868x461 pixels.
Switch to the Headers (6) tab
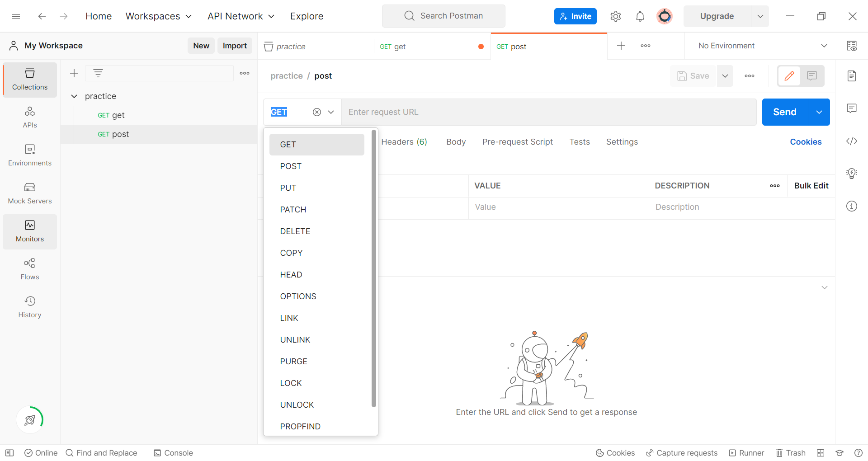(x=404, y=142)
